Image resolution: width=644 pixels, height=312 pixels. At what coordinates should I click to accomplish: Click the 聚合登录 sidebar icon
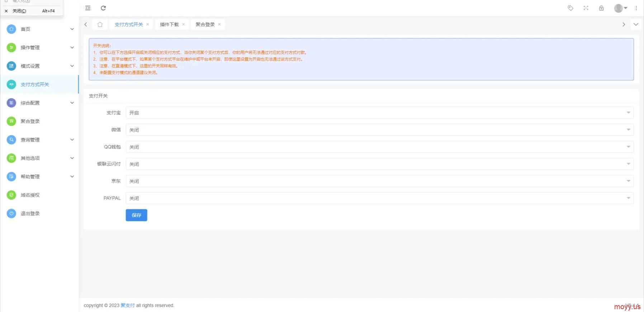point(11,121)
